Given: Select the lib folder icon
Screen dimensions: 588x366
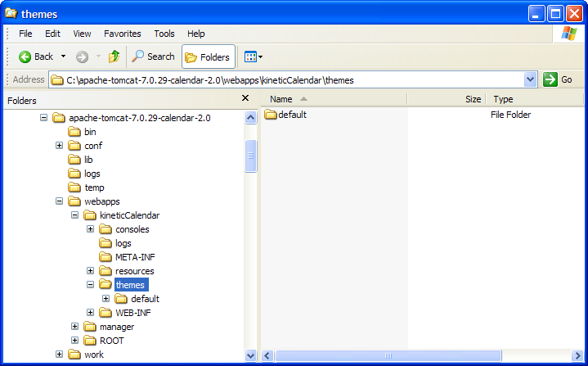Looking at the screenshot, I should pos(74,160).
